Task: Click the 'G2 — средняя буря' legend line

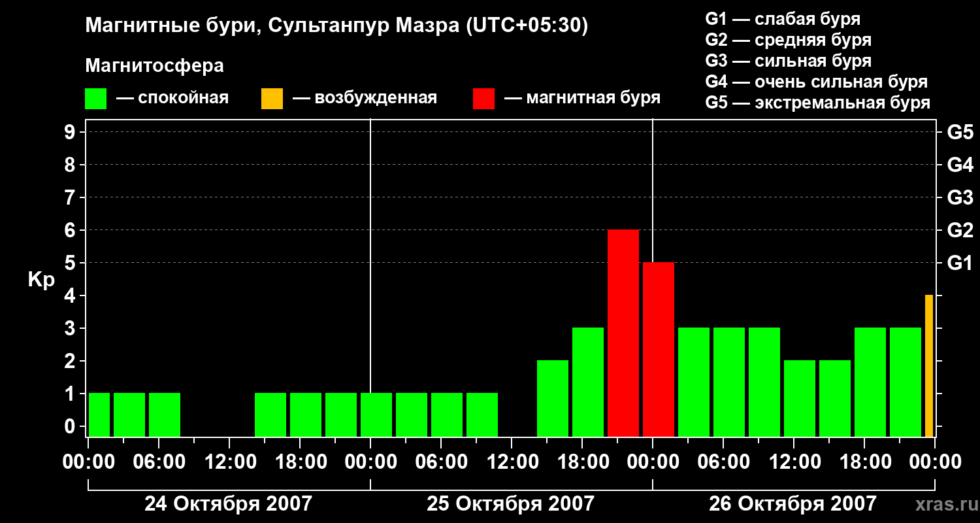Action: (789, 40)
